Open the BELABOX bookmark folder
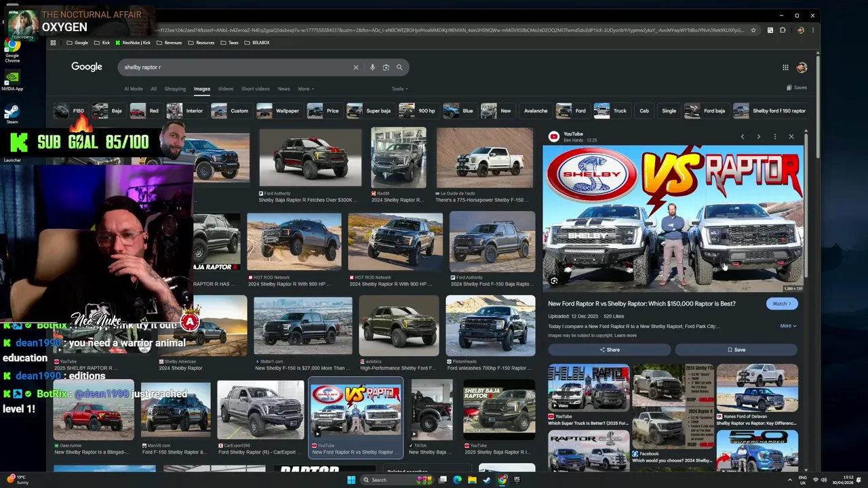 point(256,43)
